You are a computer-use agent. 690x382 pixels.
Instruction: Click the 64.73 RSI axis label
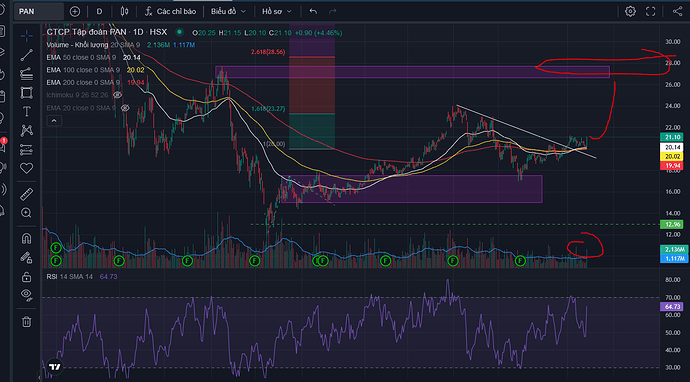pos(672,307)
